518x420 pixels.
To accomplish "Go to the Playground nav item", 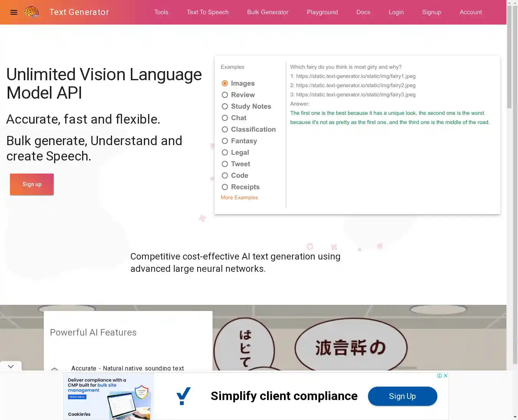I will pos(322,12).
